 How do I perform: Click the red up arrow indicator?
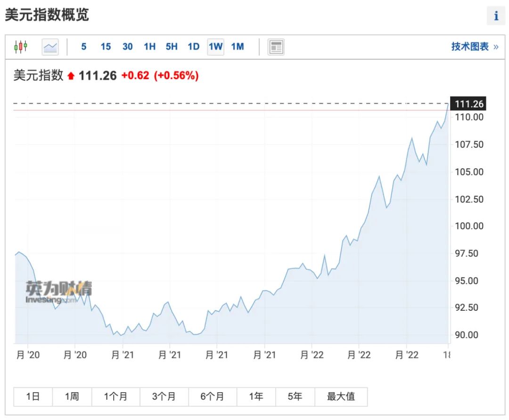pos(71,76)
